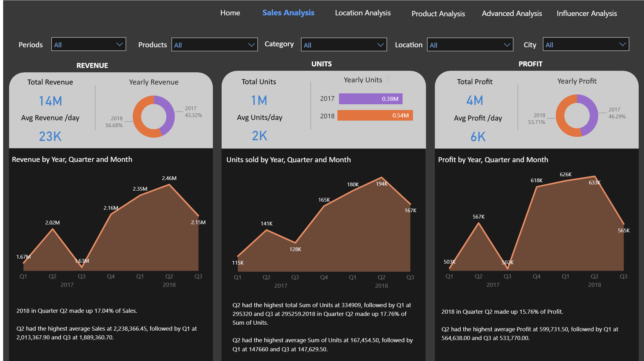Click the 2.46M peak point on Revenue chart
The height and width of the screenshot is (361, 644).
(x=169, y=185)
